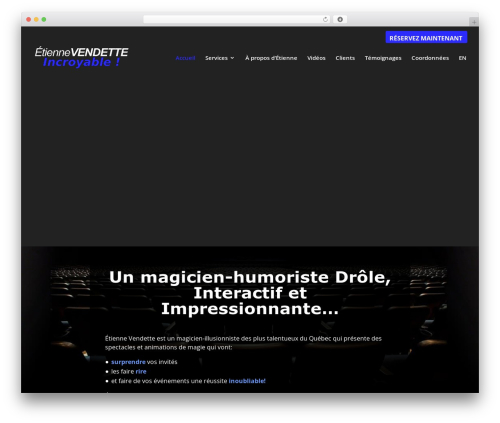Screen dimensions: 500x423
Task: Expand the Services dropdown menu
Action: click(219, 58)
